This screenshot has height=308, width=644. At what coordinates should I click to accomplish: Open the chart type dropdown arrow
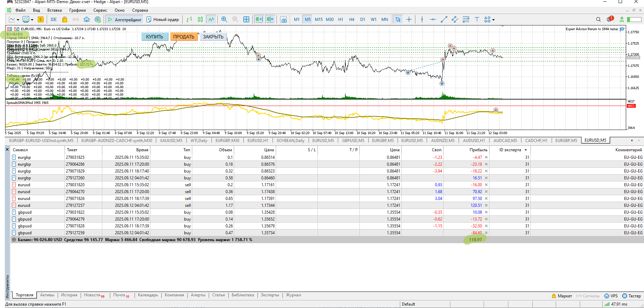coord(18,20)
